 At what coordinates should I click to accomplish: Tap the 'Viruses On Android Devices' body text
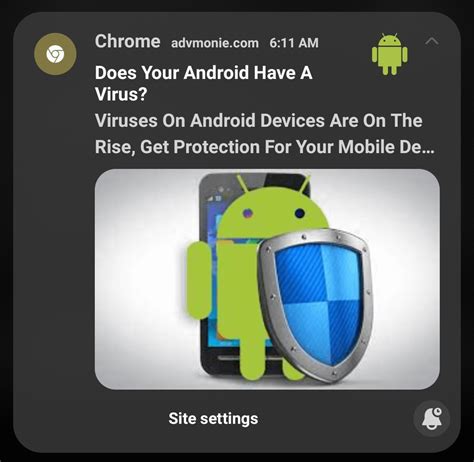tap(210, 120)
